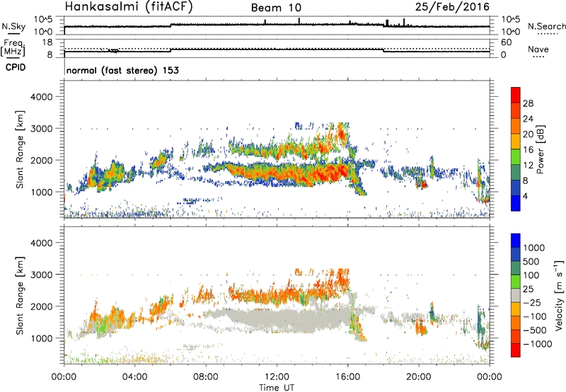Click '4000' tick on power panel axis
Viewport: 566px width, 392px height.
(x=41, y=97)
